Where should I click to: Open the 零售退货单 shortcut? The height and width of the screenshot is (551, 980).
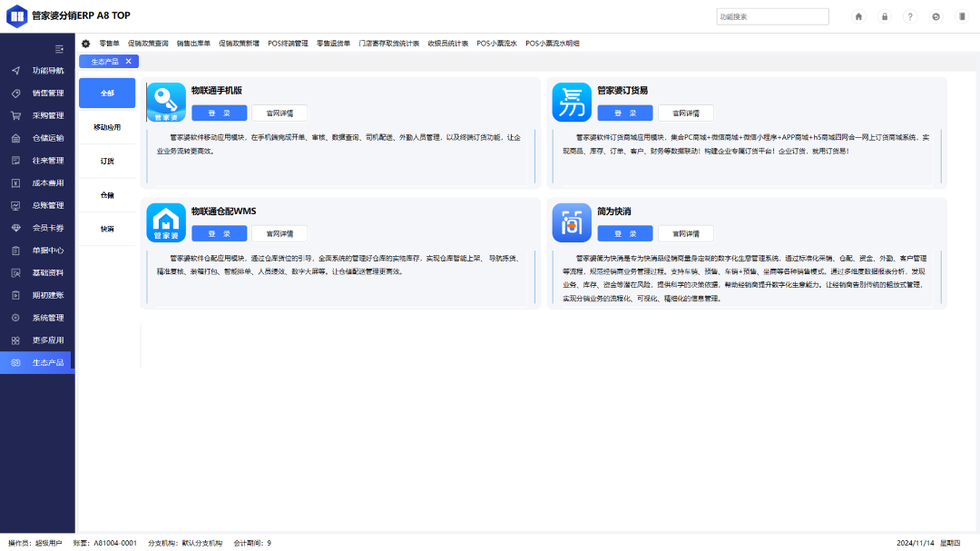click(334, 44)
